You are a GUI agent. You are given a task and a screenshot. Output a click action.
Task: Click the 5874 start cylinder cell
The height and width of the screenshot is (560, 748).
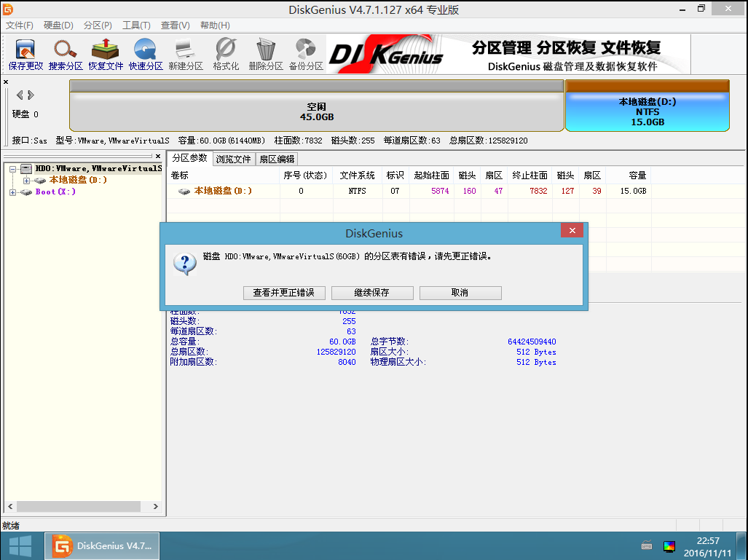(x=440, y=191)
